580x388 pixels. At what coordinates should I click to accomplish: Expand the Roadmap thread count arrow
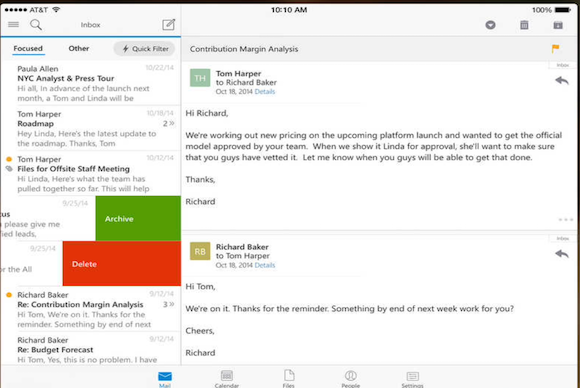(x=169, y=124)
